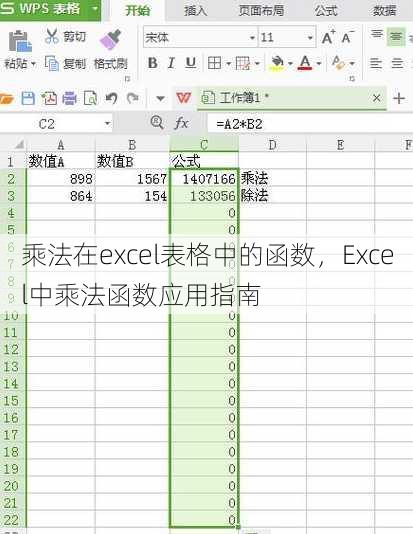Open draw border dropdown arrow
The image size is (413, 534).
point(257,63)
